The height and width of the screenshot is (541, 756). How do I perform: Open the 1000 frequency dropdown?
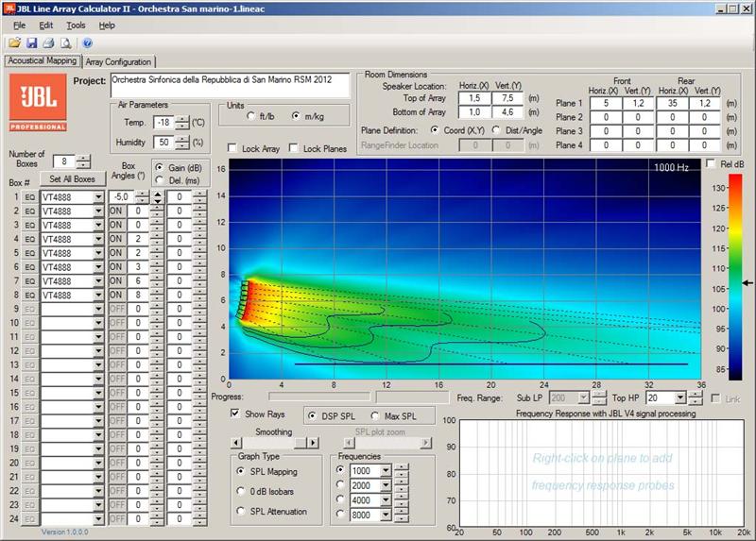pos(386,471)
